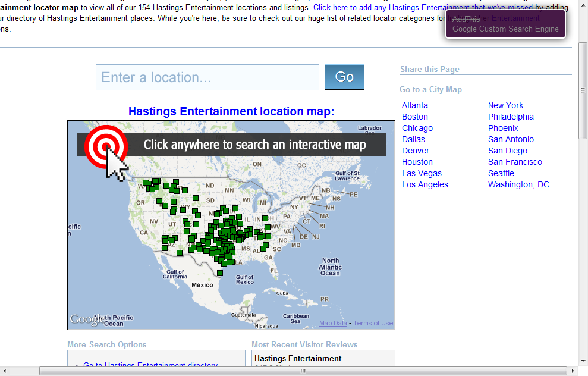Screen dimensions: 588x376
Task: Open the Philadelphia city map
Action: (511, 117)
